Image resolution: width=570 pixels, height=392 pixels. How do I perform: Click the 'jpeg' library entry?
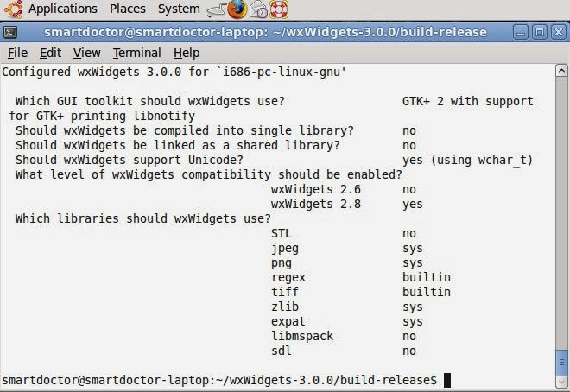pyautogui.click(x=285, y=249)
